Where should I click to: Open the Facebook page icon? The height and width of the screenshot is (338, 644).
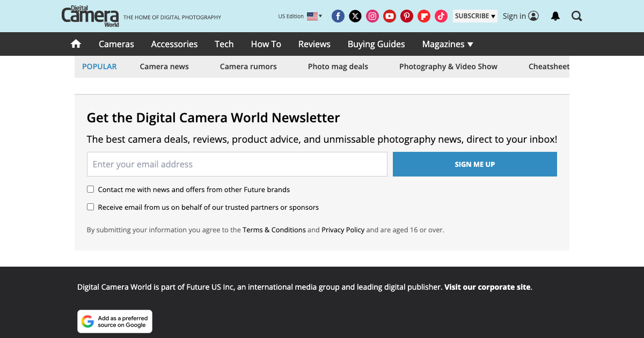point(338,16)
